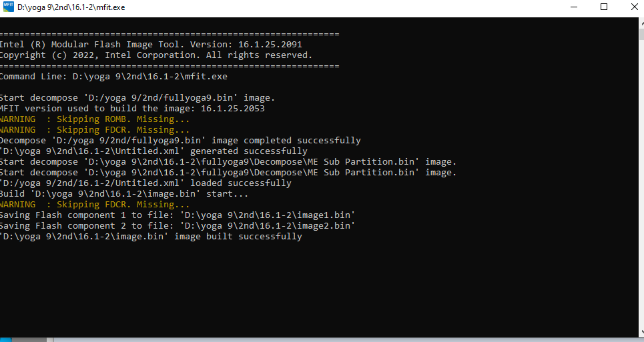Image resolution: width=644 pixels, height=342 pixels.
Task: Click the vertical scrollbar thumb
Action: pyautogui.click(x=641, y=34)
